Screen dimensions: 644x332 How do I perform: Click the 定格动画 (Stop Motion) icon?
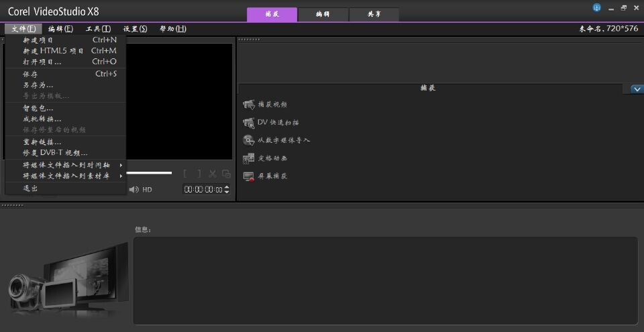249,158
